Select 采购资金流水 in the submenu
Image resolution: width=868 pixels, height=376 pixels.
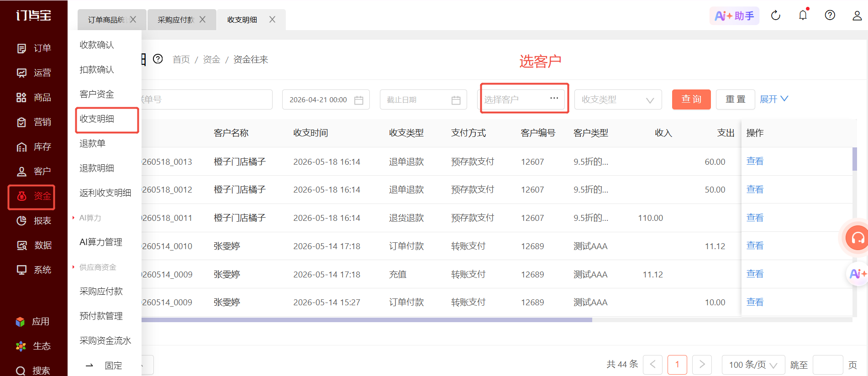105,340
